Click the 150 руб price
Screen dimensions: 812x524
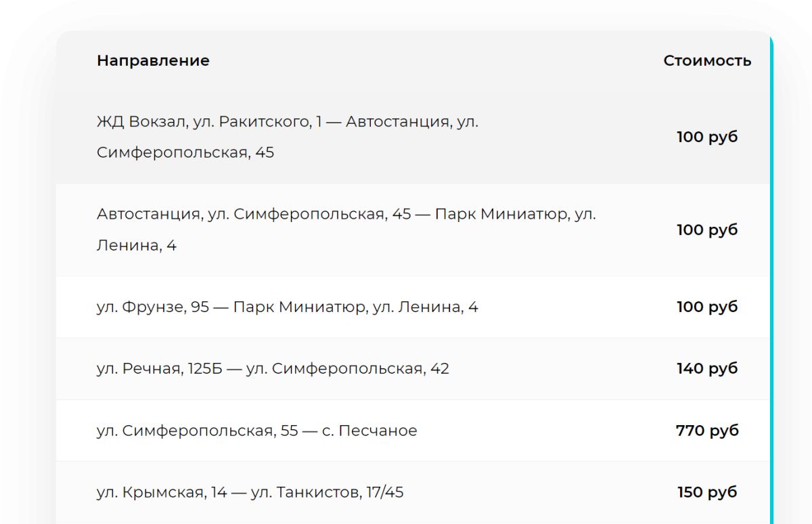click(706, 493)
